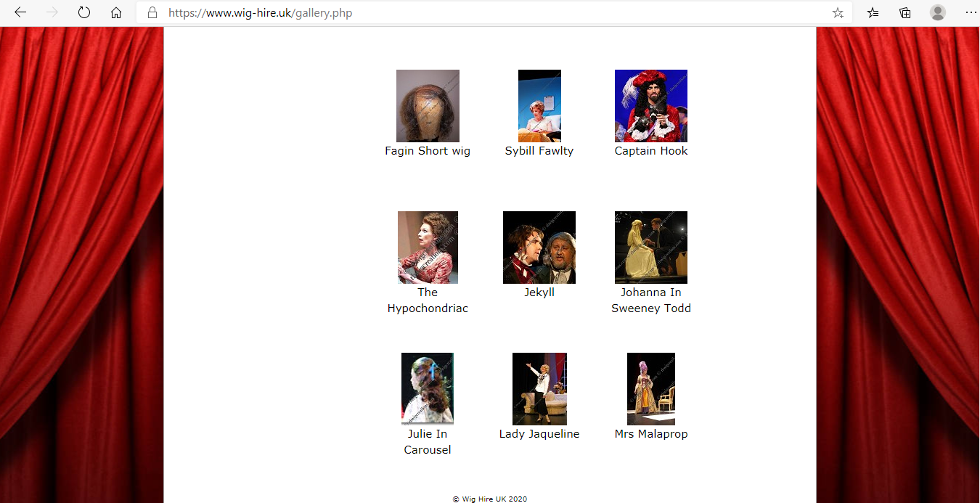
Task: View site security info padlock
Action: [x=152, y=12]
